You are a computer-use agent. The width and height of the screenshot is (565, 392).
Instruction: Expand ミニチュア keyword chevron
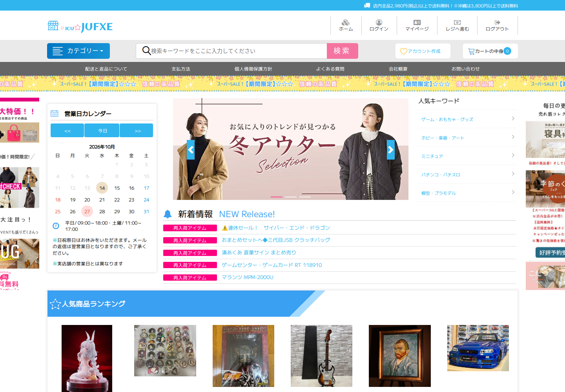click(x=513, y=156)
